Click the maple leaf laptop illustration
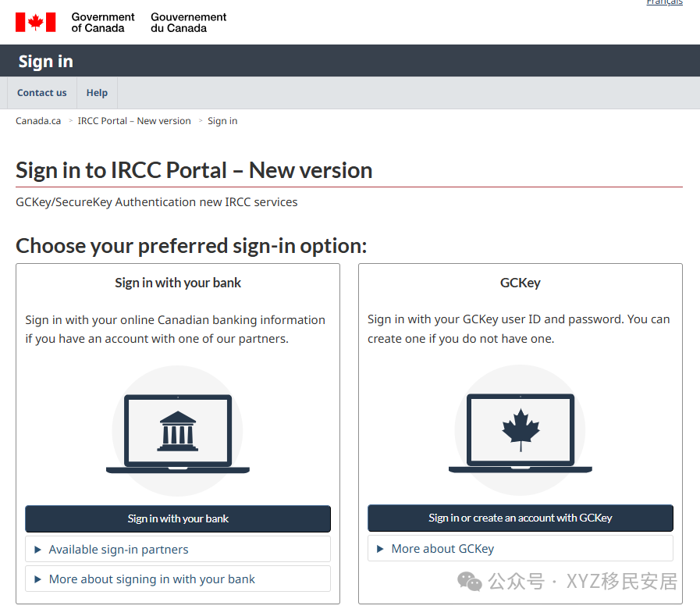 coord(520,430)
